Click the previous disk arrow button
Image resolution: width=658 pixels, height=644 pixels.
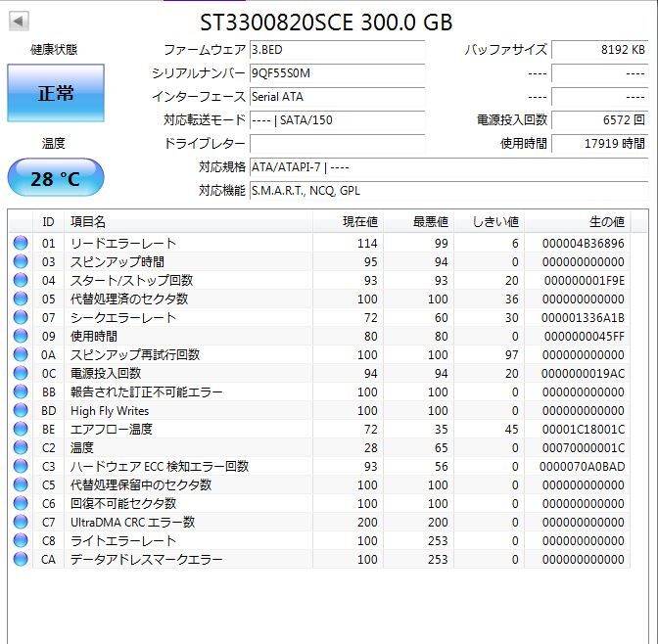pos(19,21)
